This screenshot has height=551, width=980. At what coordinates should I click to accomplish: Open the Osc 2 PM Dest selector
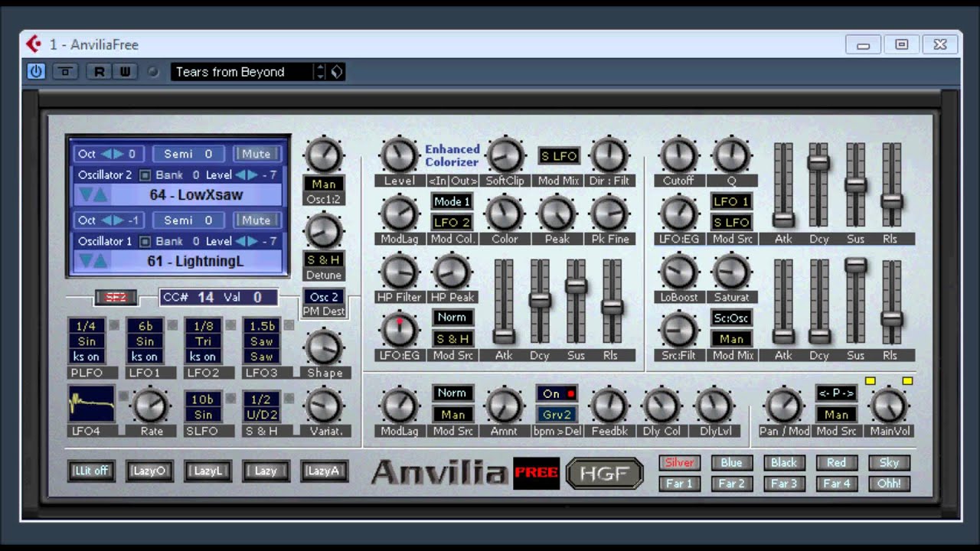(x=324, y=297)
